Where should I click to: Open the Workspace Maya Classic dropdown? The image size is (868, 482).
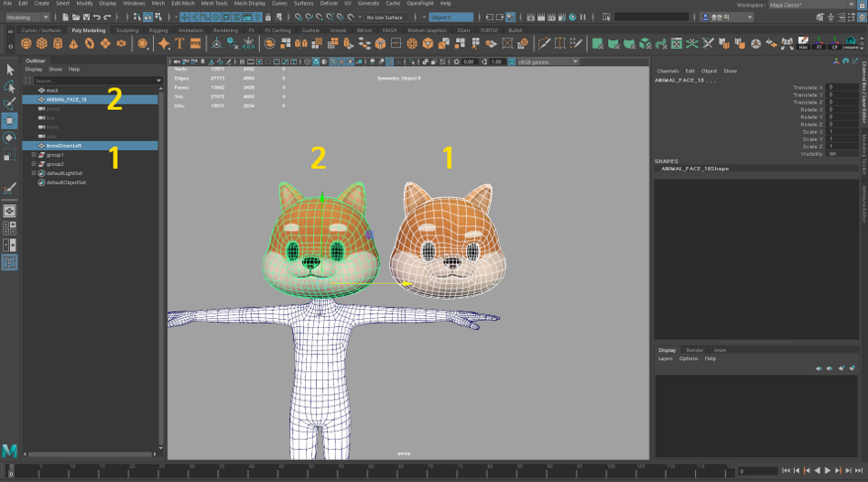811,5
